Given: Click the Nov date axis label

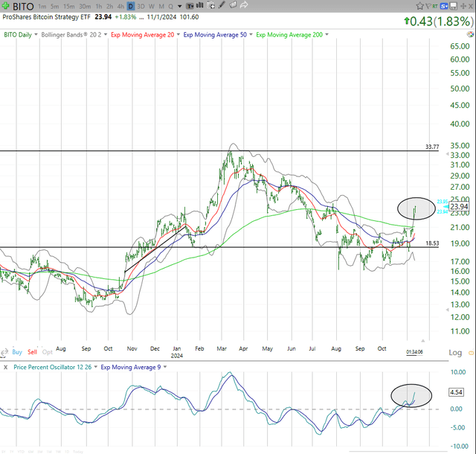Looking at the screenshot, I should click(132, 348).
